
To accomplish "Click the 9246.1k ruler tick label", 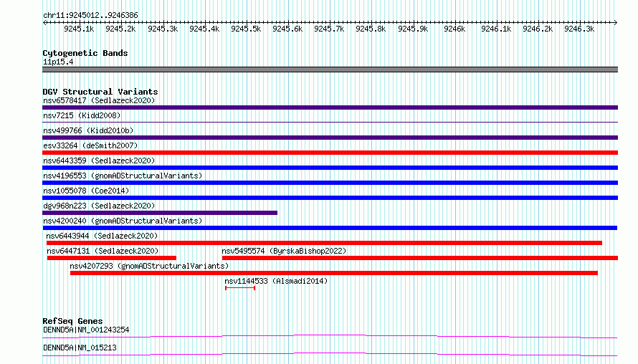I will 496,29.
